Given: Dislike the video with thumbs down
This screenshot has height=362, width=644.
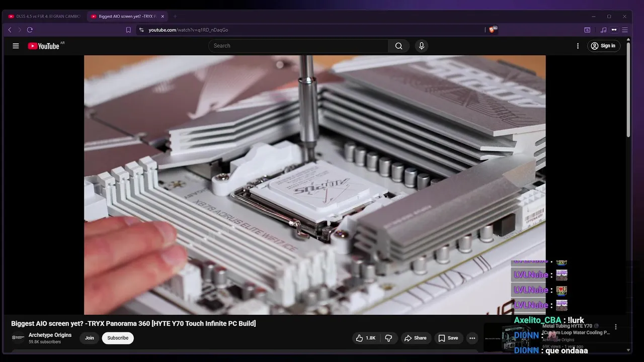Looking at the screenshot, I should pyautogui.click(x=388, y=338).
